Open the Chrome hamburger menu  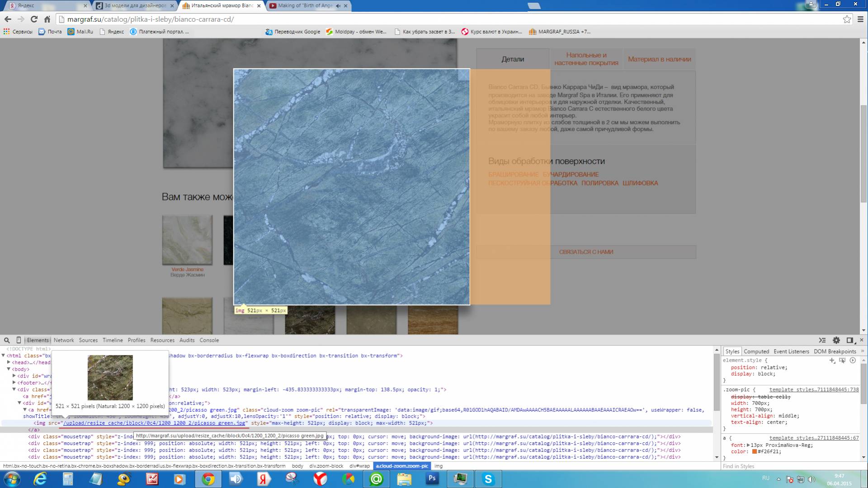coord(860,19)
